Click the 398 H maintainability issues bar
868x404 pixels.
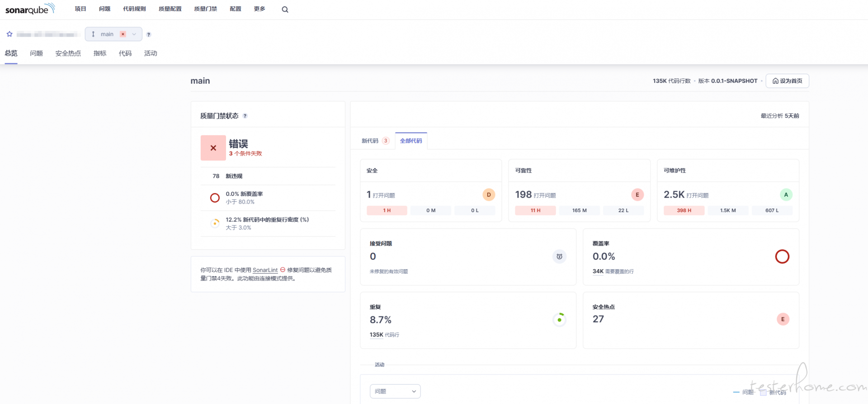pyautogui.click(x=684, y=210)
